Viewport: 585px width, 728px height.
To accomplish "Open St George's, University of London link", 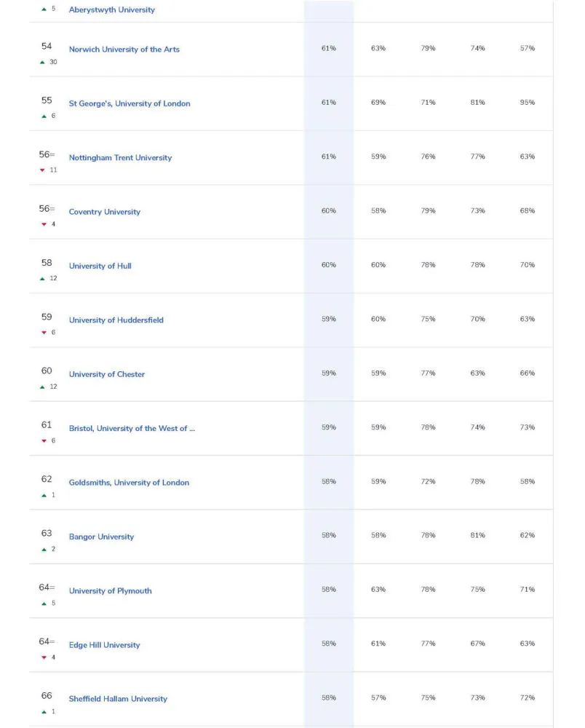I will coord(130,103).
